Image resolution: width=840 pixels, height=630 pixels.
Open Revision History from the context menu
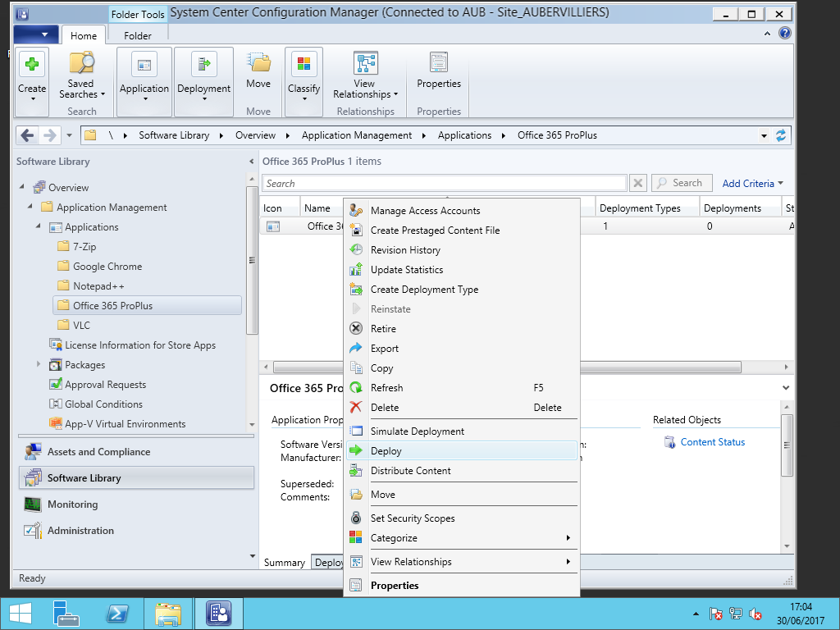tap(462, 250)
